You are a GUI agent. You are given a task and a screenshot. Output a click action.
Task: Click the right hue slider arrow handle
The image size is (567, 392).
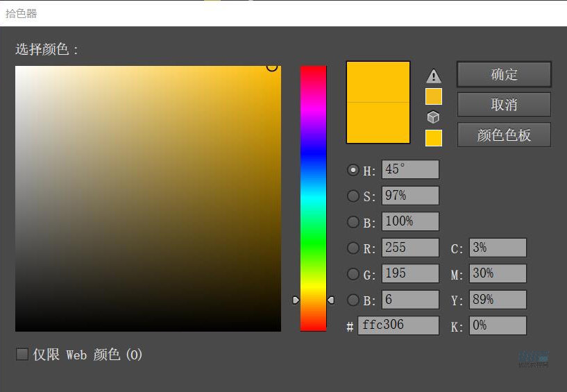click(x=331, y=300)
